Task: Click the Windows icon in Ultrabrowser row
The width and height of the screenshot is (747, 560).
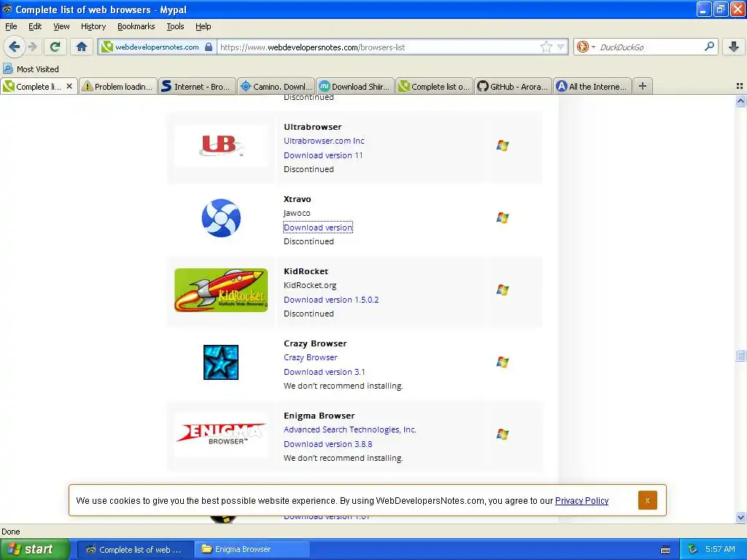Action: pos(502,145)
